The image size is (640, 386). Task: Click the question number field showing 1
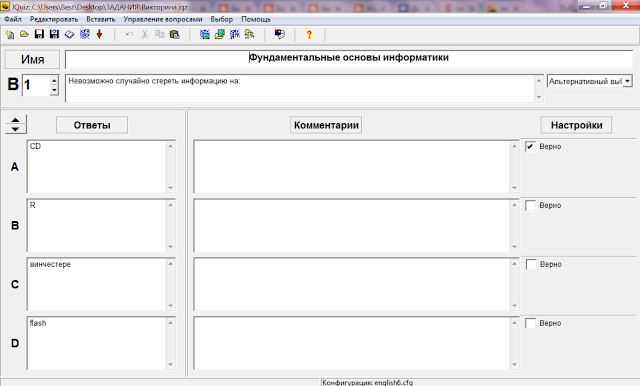pyautogui.click(x=36, y=85)
